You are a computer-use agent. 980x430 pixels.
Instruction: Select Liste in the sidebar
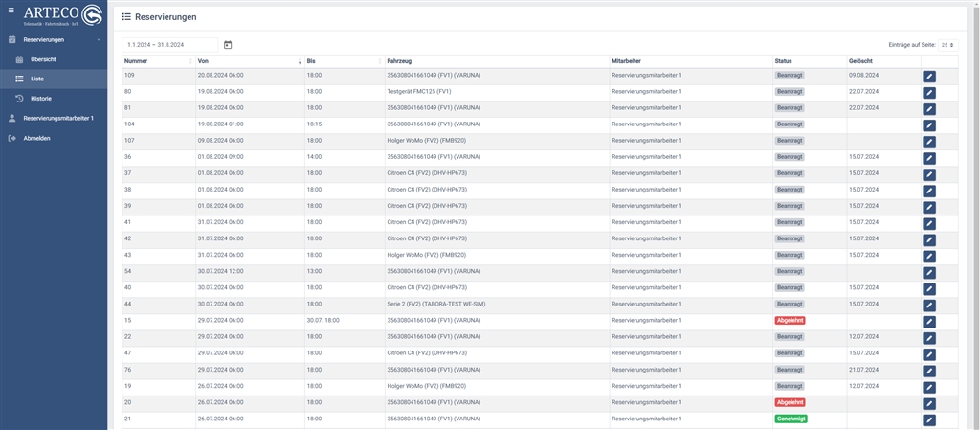coord(54,79)
